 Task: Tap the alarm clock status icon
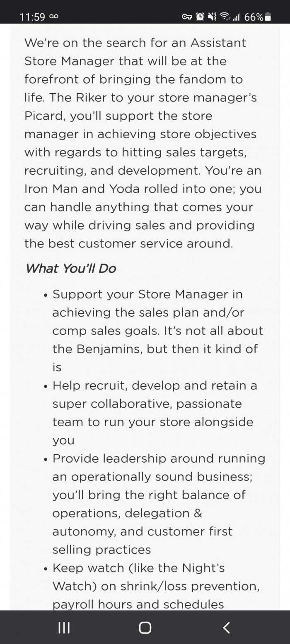(199, 17)
